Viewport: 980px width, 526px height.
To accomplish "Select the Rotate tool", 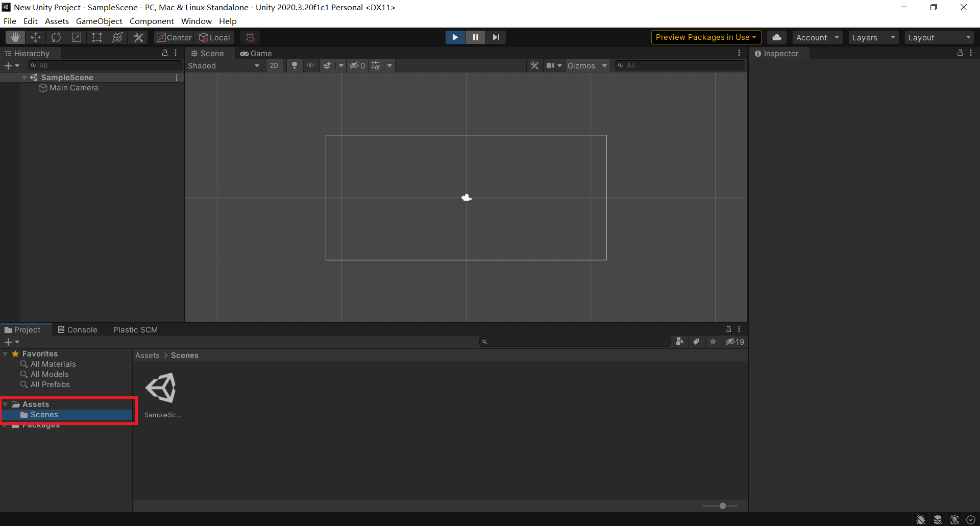I will 56,37.
